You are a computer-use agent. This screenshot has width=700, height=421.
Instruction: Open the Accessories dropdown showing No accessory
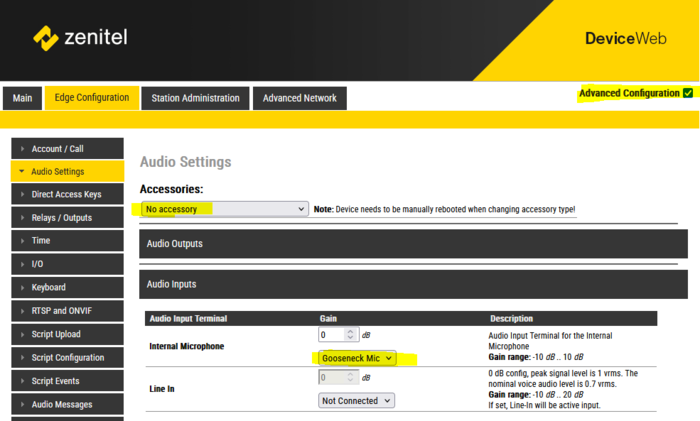224,209
